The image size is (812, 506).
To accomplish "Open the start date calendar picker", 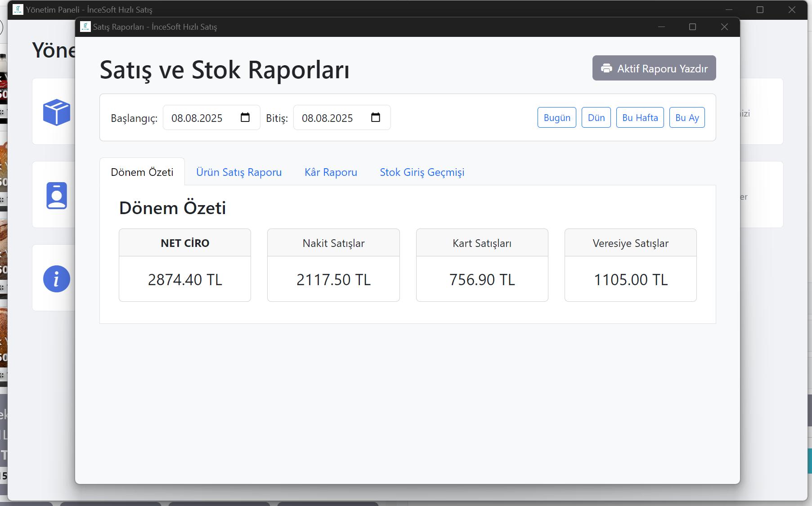I will (x=245, y=118).
